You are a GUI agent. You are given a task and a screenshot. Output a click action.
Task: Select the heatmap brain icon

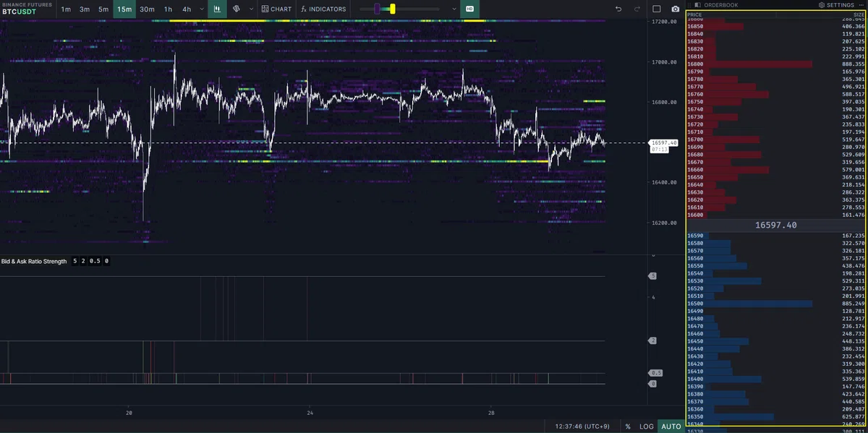click(x=237, y=9)
